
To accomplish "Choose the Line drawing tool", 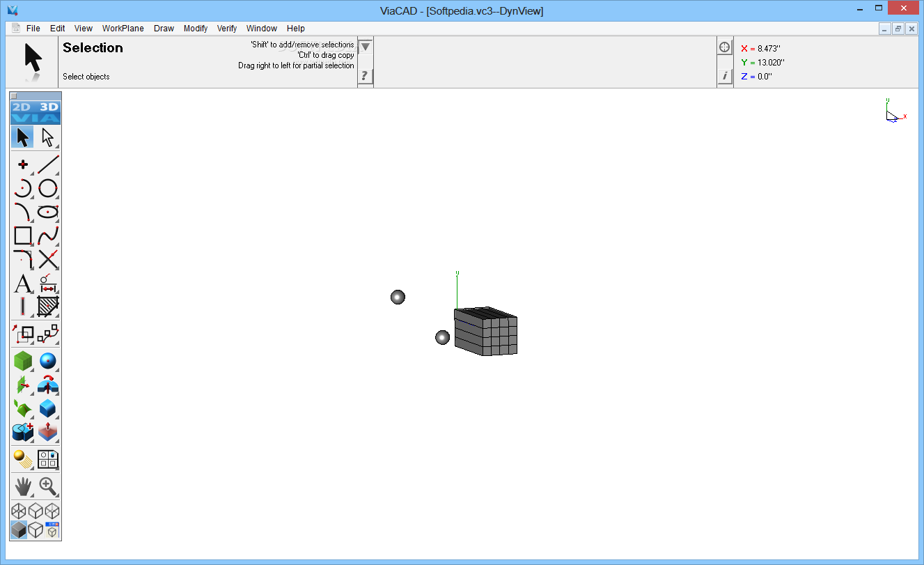I will tap(47, 165).
